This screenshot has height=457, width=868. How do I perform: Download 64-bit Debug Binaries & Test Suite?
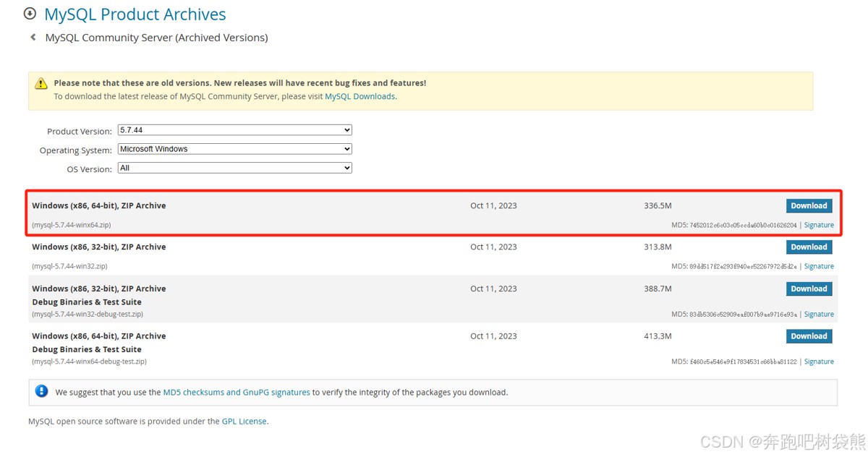(x=809, y=336)
